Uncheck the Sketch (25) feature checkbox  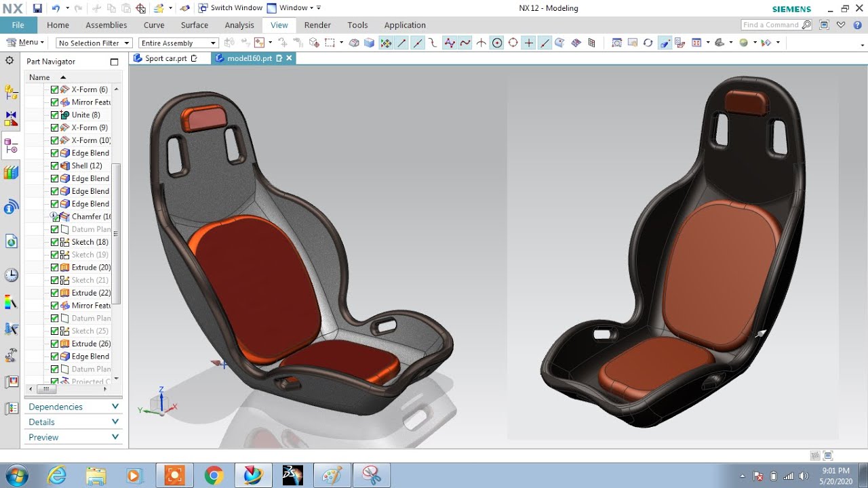[55, 331]
